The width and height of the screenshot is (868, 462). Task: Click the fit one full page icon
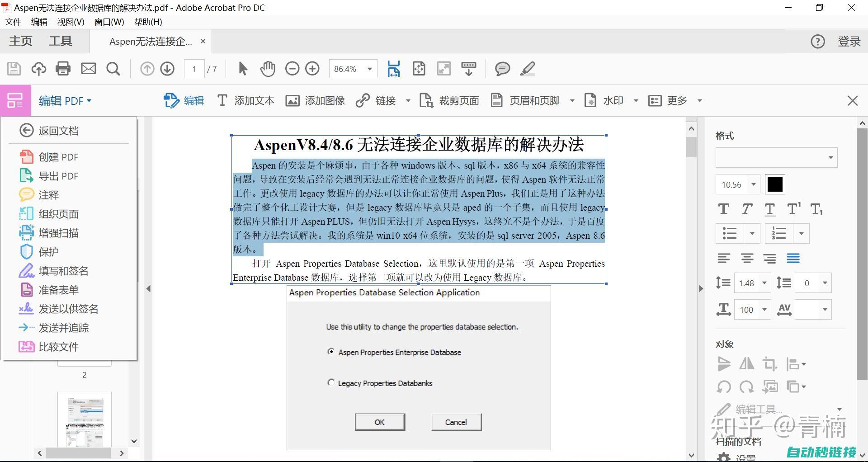419,69
